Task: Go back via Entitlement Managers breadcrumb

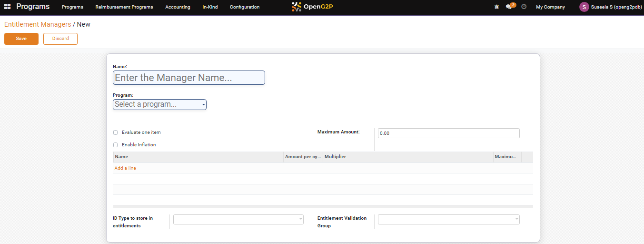Action: click(38, 24)
